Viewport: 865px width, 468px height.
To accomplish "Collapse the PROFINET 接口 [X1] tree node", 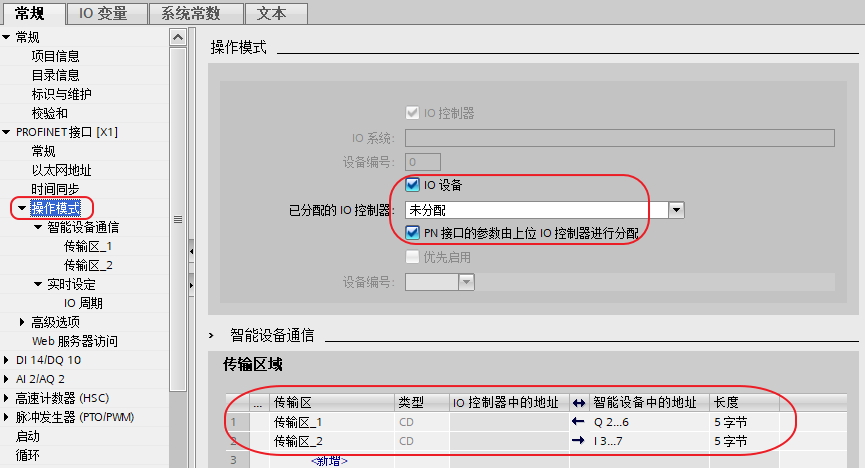I will [x=7, y=132].
